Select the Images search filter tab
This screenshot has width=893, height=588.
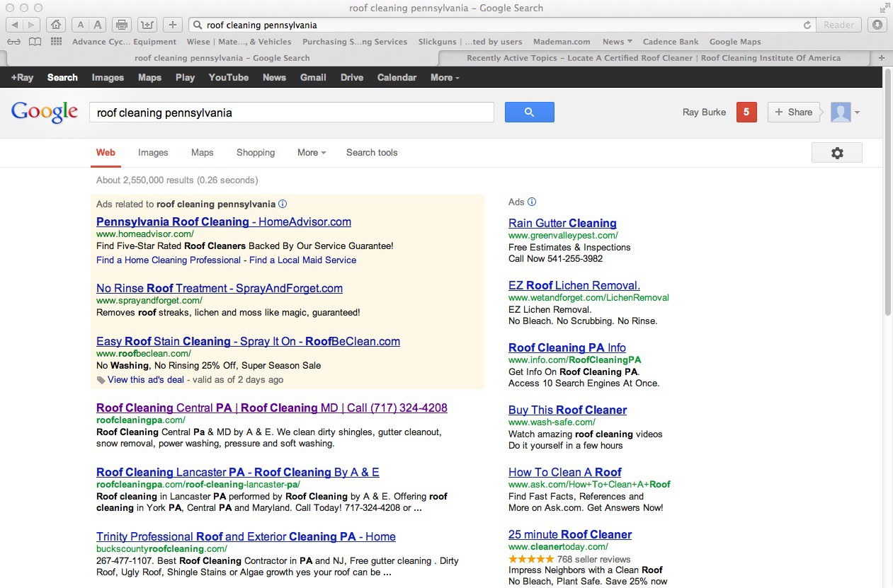tap(153, 152)
